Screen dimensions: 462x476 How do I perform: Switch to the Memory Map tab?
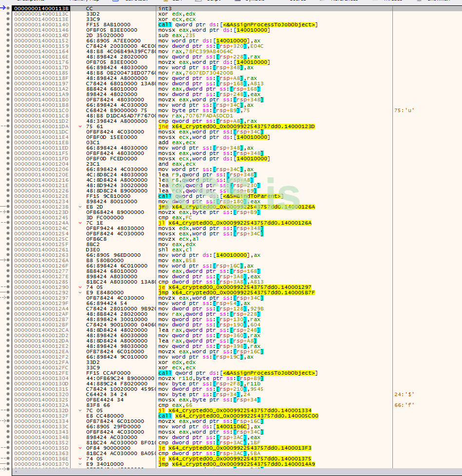(x=83, y=2)
